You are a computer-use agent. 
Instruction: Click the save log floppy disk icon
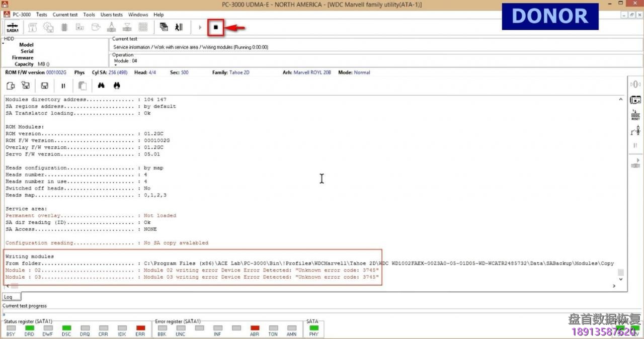point(44,86)
